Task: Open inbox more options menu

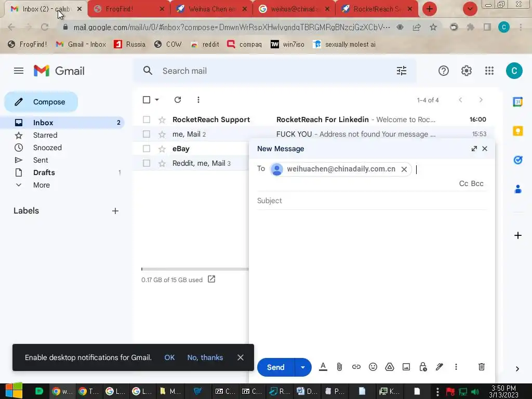Action: click(198, 100)
